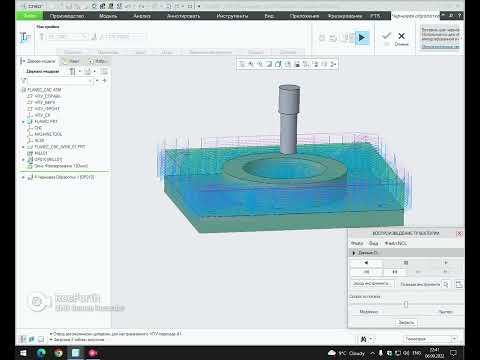Viewport: 480px width, 360px height.
Task: Select the NTV_ВЕРХ datum plane in the tree
Action: coord(45,102)
